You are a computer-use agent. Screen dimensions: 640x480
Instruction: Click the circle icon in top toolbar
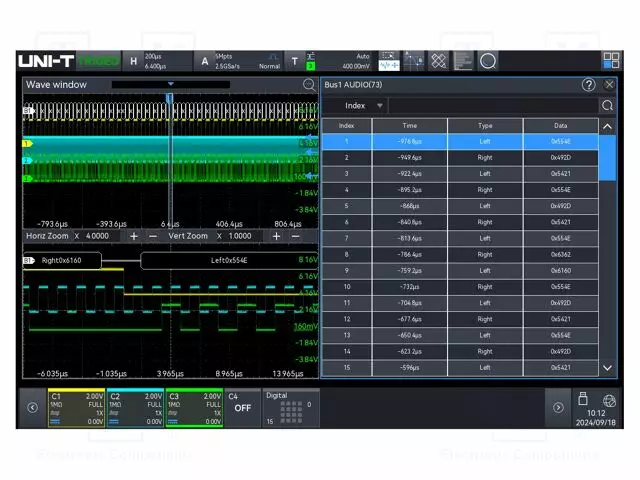(x=488, y=61)
